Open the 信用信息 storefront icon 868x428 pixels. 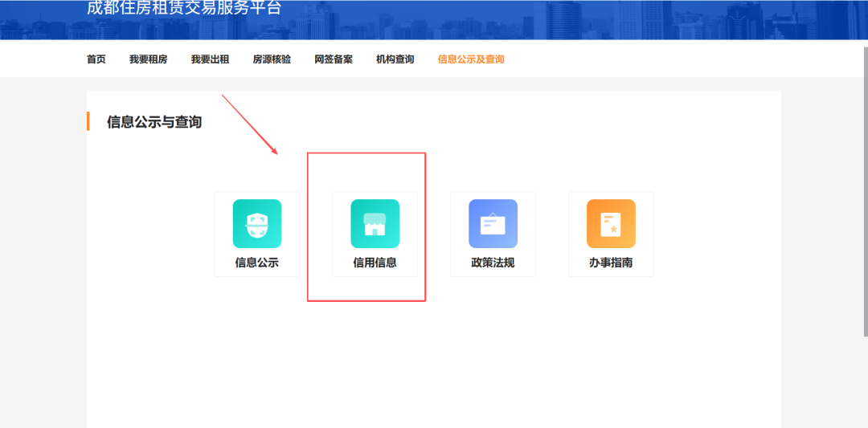click(375, 223)
